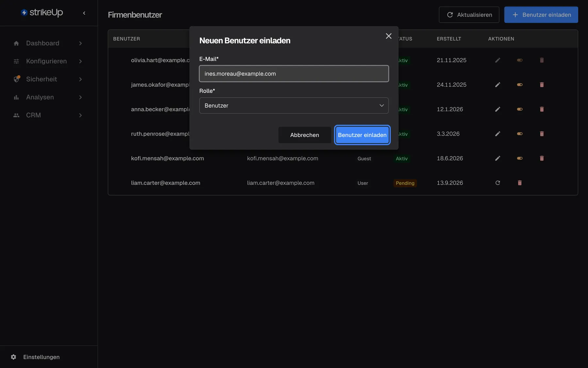This screenshot has height=368, width=588.
Task: Open Analysen in the sidebar
Action: pos(40,97)
